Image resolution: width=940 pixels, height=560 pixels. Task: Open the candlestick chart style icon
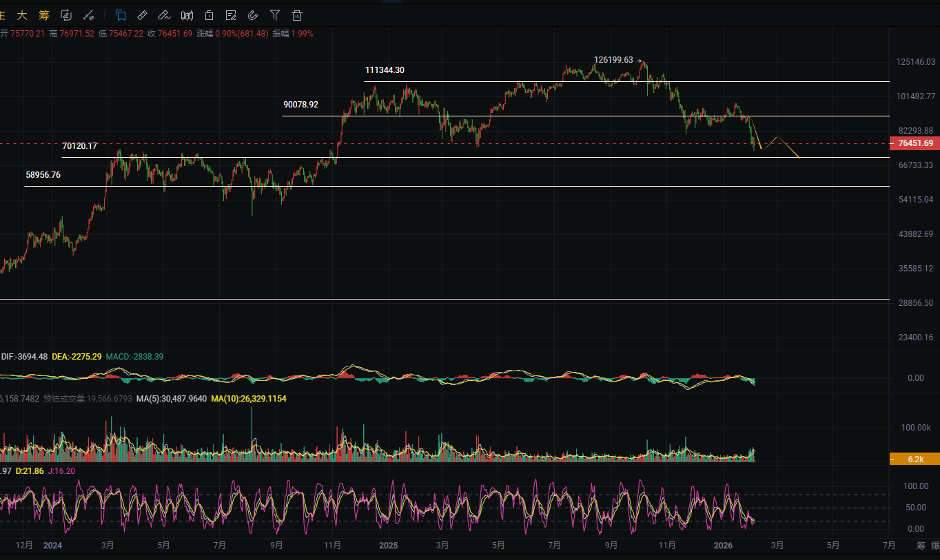tap(187, 15)
